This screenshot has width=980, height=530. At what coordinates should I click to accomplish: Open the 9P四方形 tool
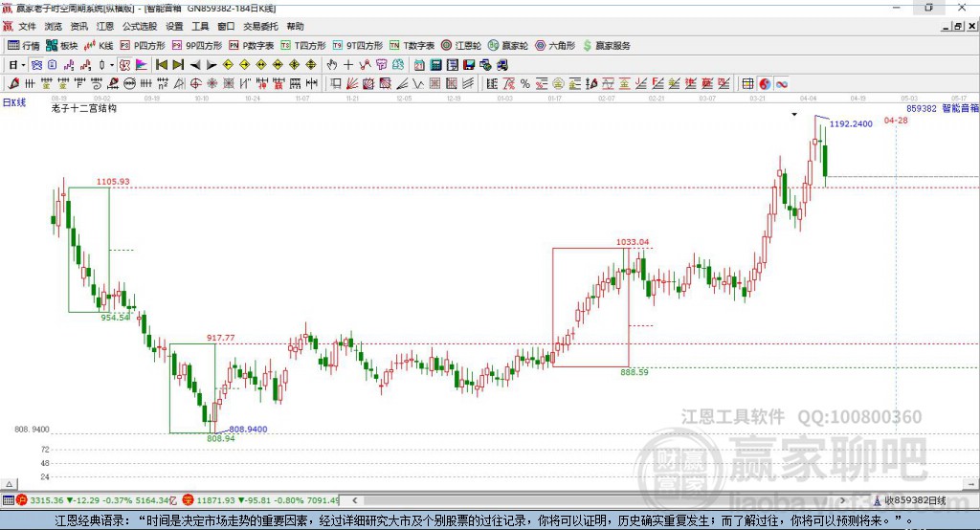tap(197, 46)
